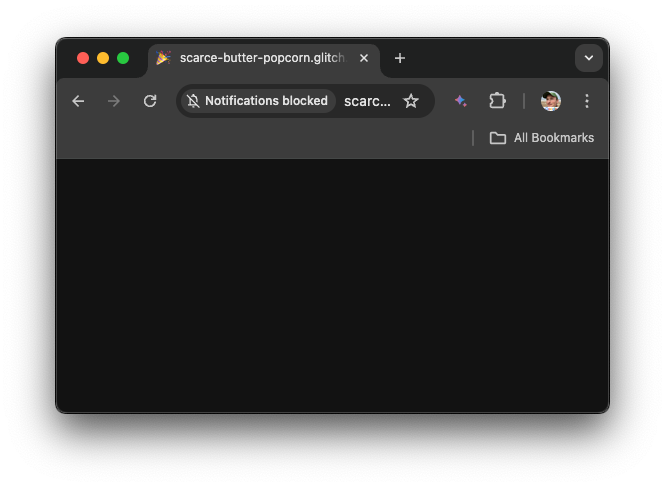Open the All Bookmarks folder
This screenshot has width=665, height=487.
tap(542, 138)
